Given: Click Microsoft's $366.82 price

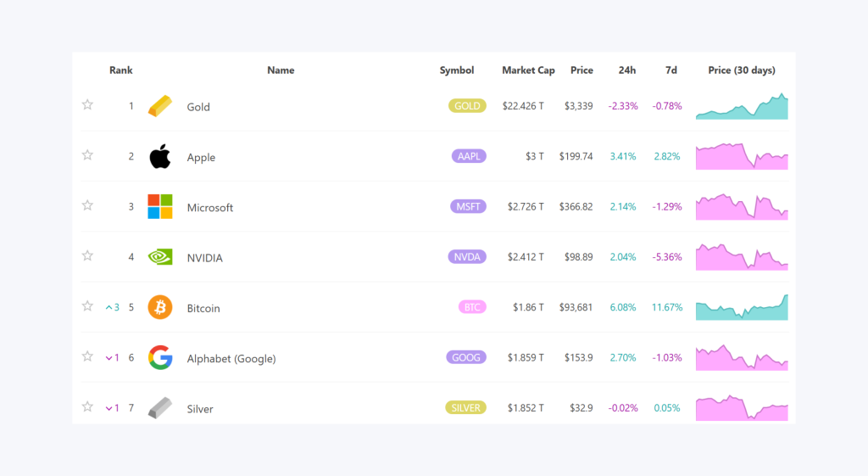Looking at the screenshot, I should 576,207.
